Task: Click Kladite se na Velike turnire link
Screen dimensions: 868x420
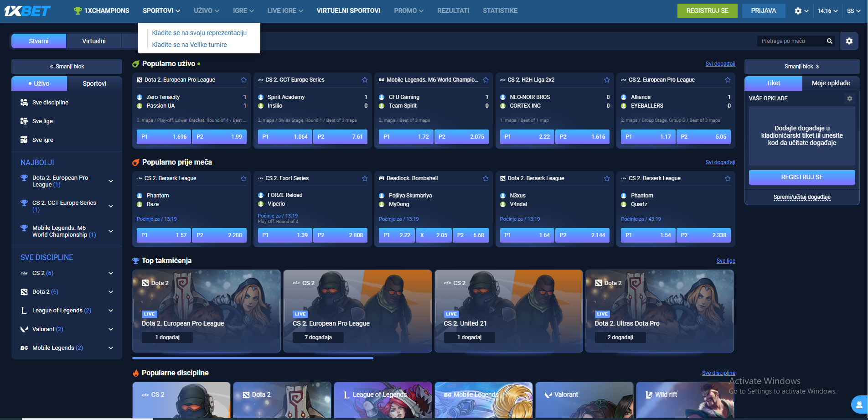Action: pos(189,45)
